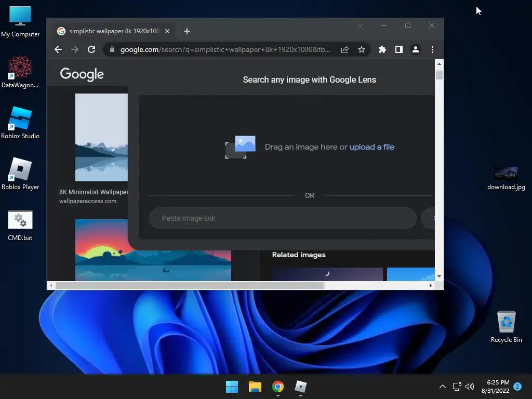Show hidden tray icons chevron
The height and width of the screenshot is (399, 532).
pyautogui.click(x=443, y=387)
